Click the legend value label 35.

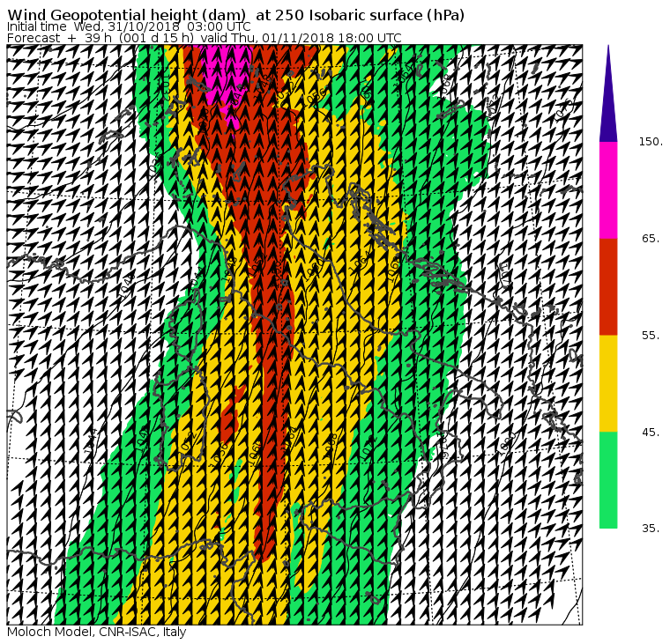[x=651, y=529]
